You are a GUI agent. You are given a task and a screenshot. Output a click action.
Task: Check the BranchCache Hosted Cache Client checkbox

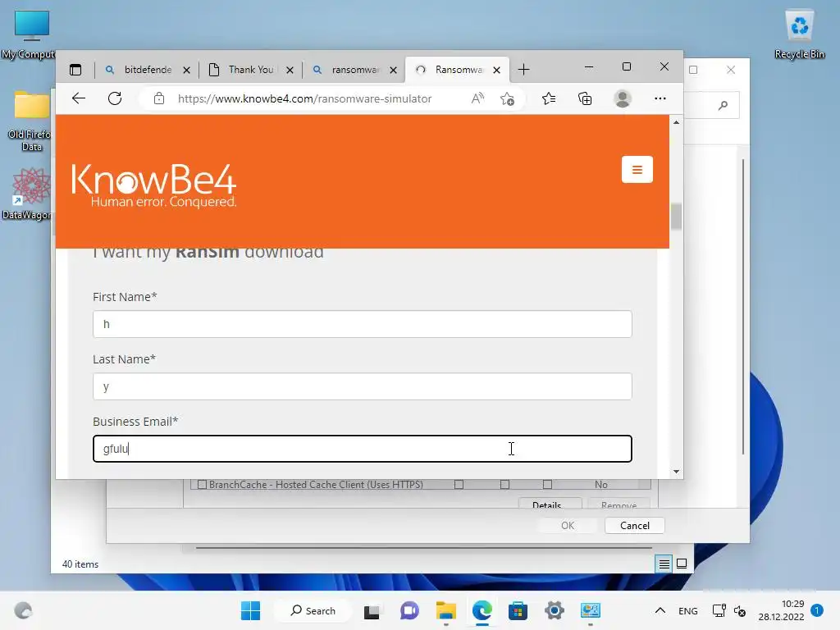[202, 484]
